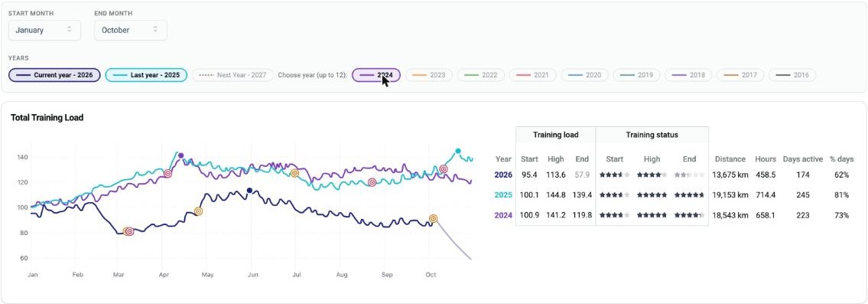Click the 19,153 km distance value
This screenshot has width=868, height=304.
pyautogui.click(x=730, y=195)
